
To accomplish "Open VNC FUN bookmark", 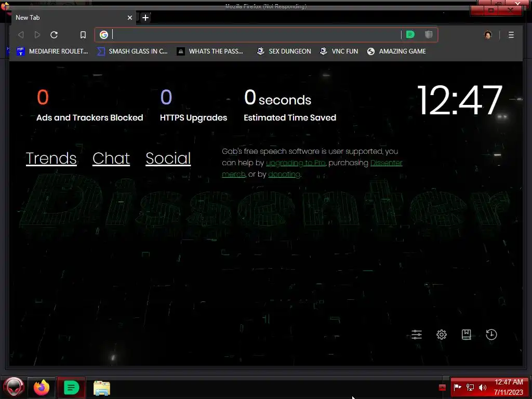I will [x=339, y=51].
